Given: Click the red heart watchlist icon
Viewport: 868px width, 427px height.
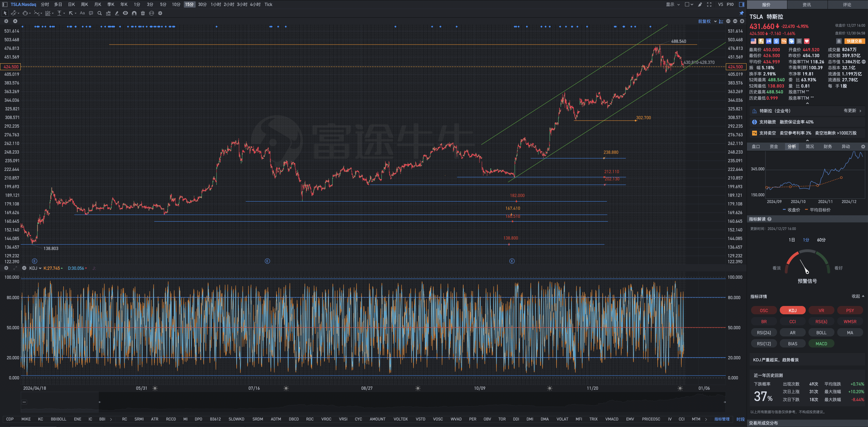Looking at the screenshot, I should point(807,41).
